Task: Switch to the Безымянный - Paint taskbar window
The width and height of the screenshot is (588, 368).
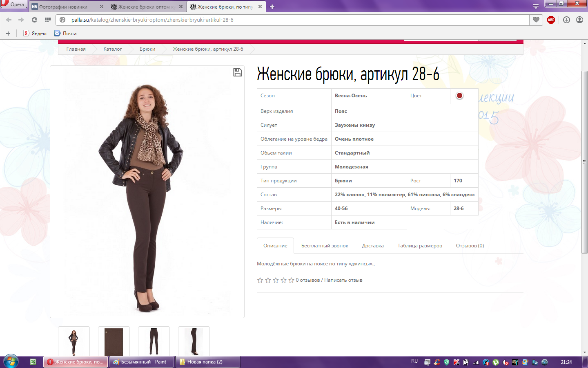Action: click(x=141, y=362)
